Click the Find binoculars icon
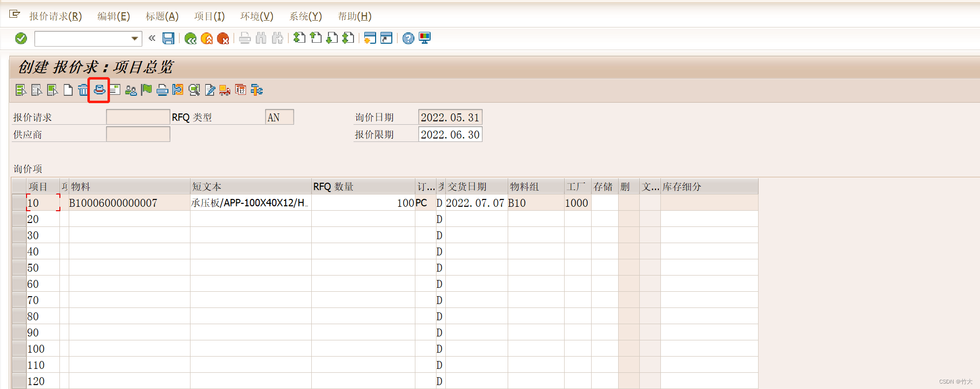The image size is (980, 389). [x=261, y=38]
